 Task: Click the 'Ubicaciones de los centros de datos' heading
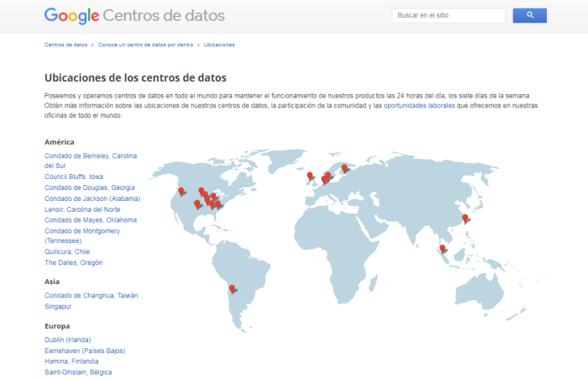coord(135,77)
